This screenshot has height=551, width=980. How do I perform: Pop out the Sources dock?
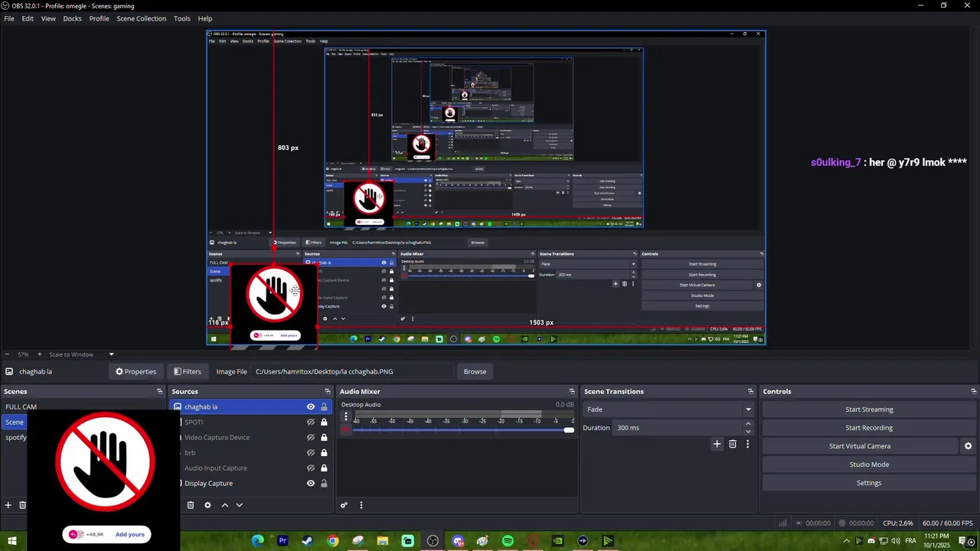[x=327, y=392]
